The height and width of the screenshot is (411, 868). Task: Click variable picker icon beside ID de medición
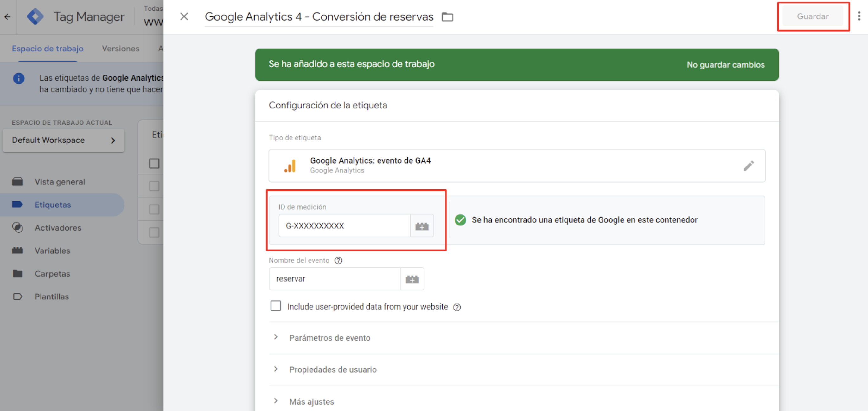click(x=422, y=226)
